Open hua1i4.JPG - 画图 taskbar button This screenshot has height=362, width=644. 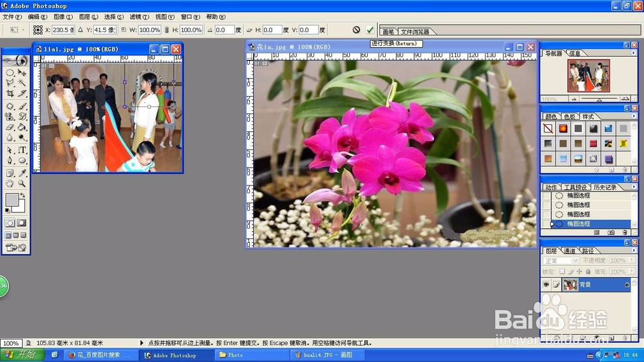[x=327, y=355]
